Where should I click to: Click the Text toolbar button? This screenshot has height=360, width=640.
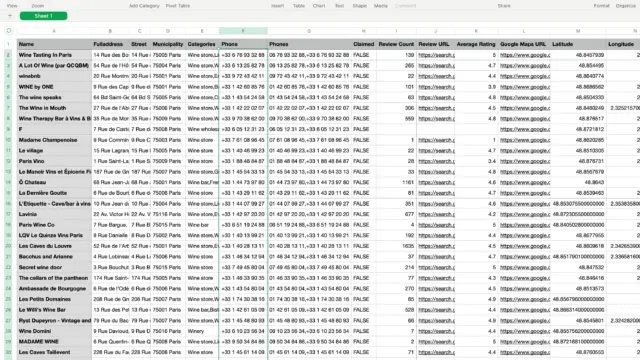(339, 6)
